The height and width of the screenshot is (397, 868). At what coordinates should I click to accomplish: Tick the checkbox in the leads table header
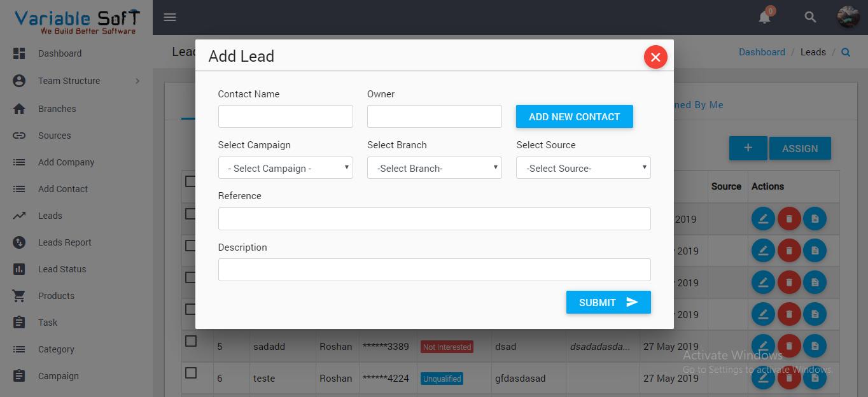[x=190, y=181]
